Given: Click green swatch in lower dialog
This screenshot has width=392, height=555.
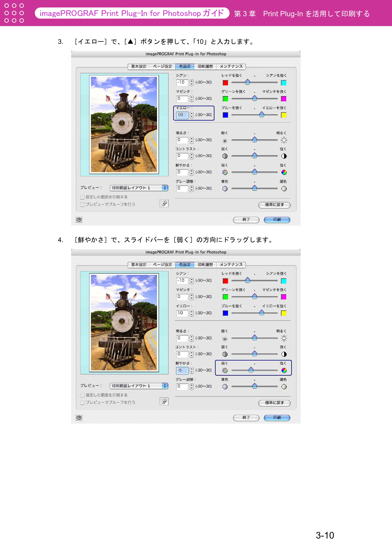Looking at the screenshot, I should pos(225,297).
